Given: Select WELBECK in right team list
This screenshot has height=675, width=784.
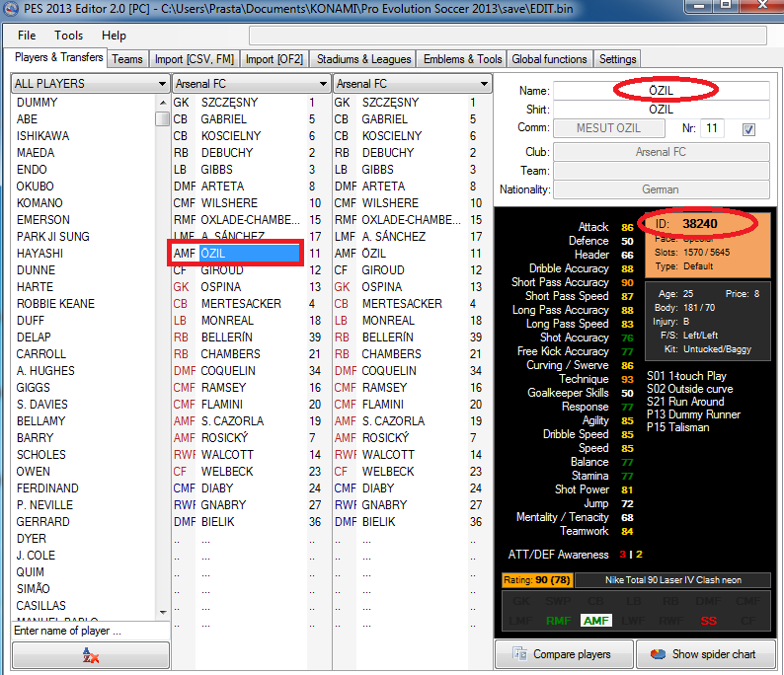Looking at the screenshot, I should pyautogui.click(x=388, y=472).
